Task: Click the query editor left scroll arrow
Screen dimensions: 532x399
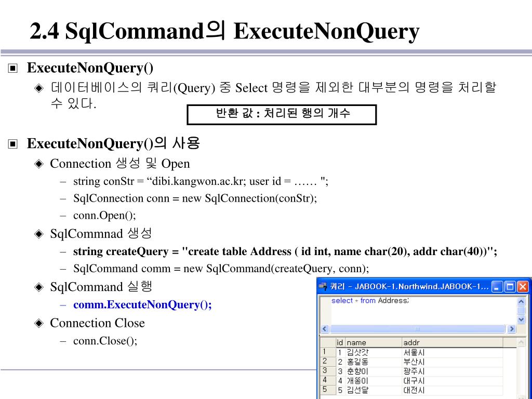Action: click(x=325, y=329)
